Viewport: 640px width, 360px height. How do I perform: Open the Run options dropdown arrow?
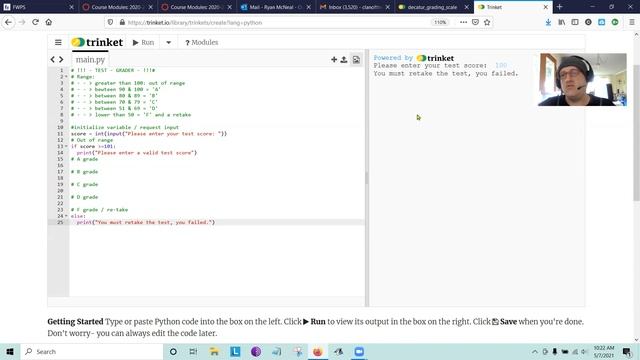(x=168, y=42)
